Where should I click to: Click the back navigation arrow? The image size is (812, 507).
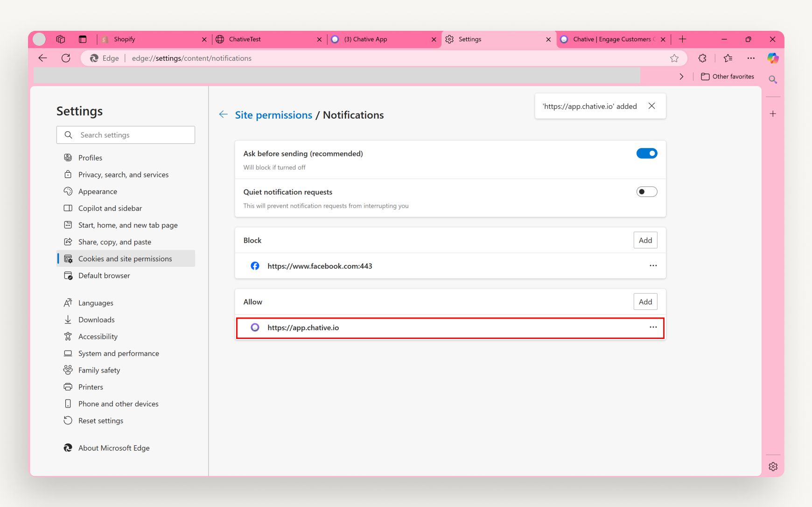coord(42,58)
